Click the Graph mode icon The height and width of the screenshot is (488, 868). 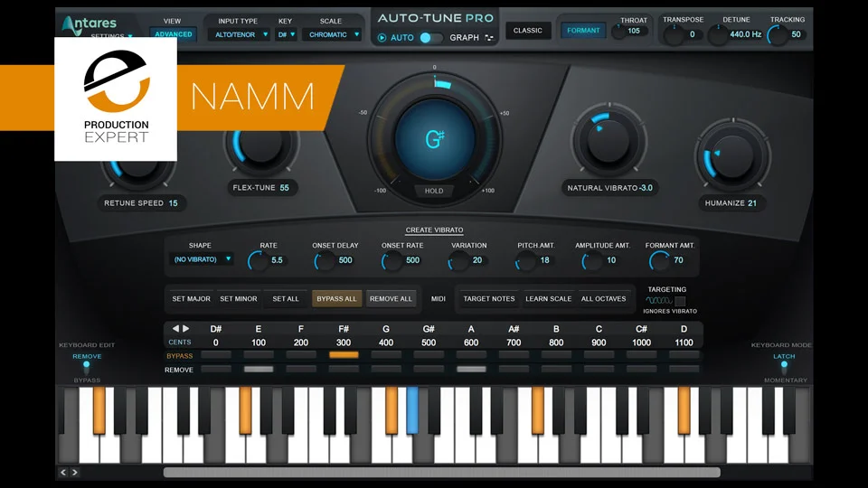489,38
